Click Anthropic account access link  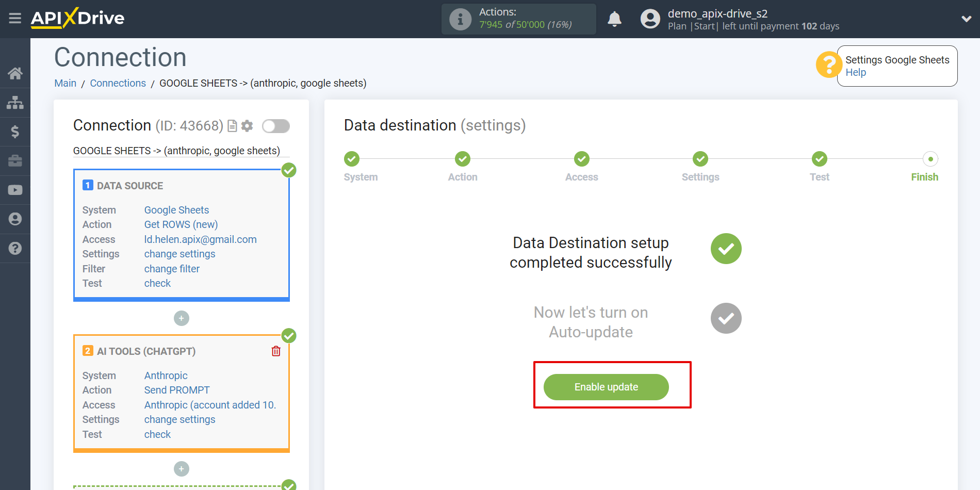click(210, 405)
